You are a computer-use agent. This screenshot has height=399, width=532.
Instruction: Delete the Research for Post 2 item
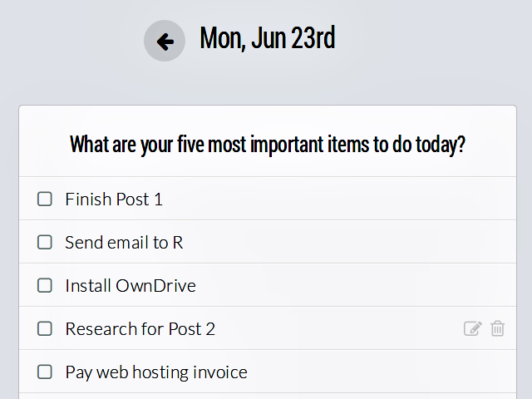click(497, 328)
